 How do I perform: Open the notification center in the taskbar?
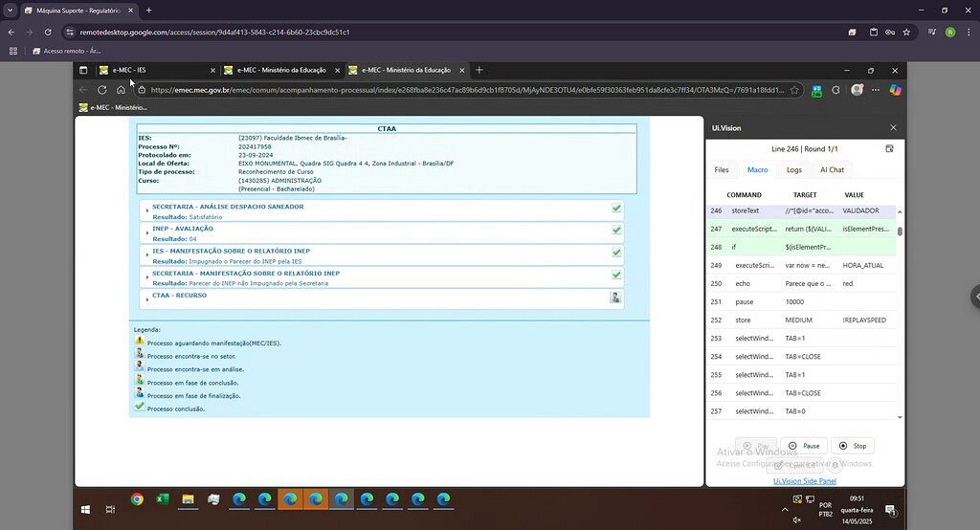890,510
